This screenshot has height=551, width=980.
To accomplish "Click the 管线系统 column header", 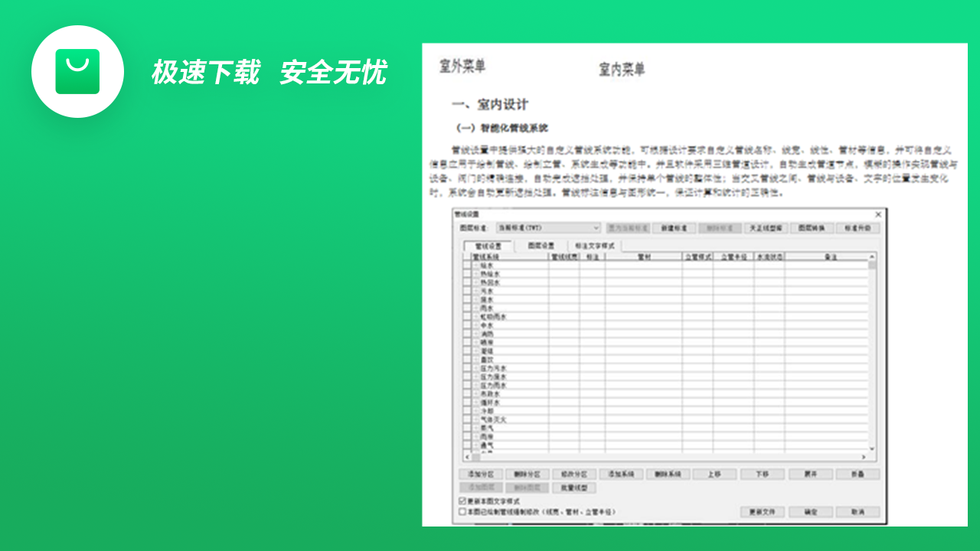I will pos(511,257).
